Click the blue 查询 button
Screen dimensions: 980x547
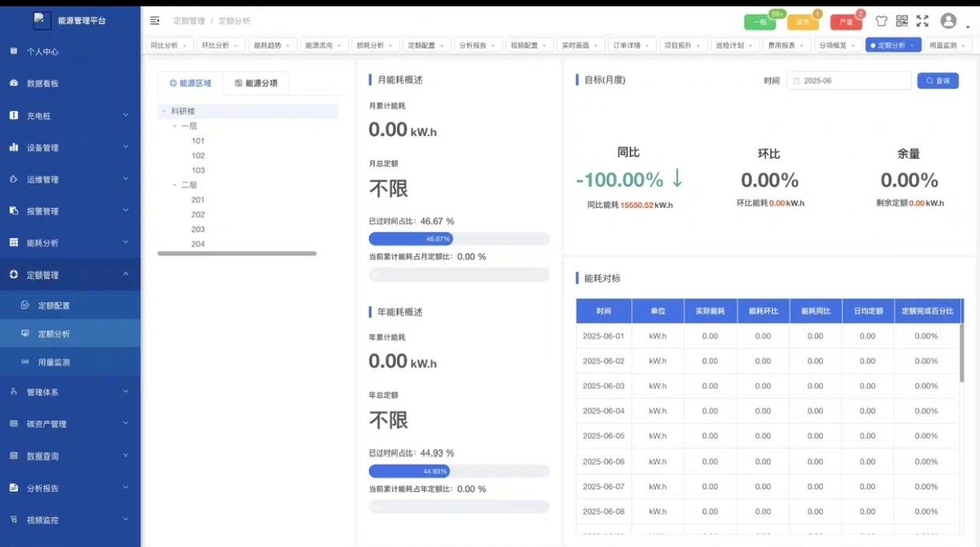(937, 81)
